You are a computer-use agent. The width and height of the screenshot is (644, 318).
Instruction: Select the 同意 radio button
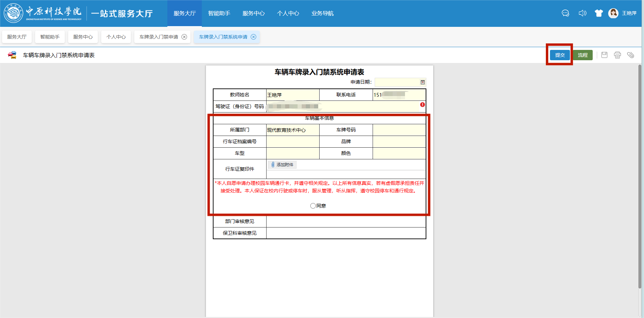click(x=313, y=206)
